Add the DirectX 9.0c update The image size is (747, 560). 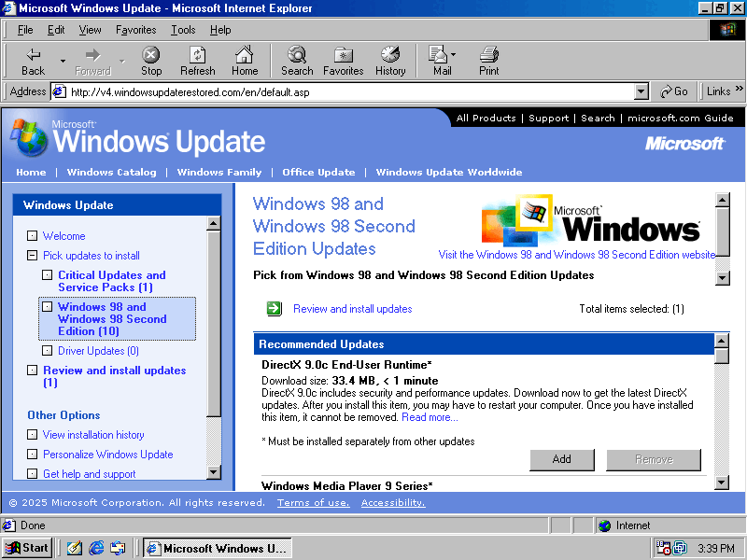[x=561, y=459]
